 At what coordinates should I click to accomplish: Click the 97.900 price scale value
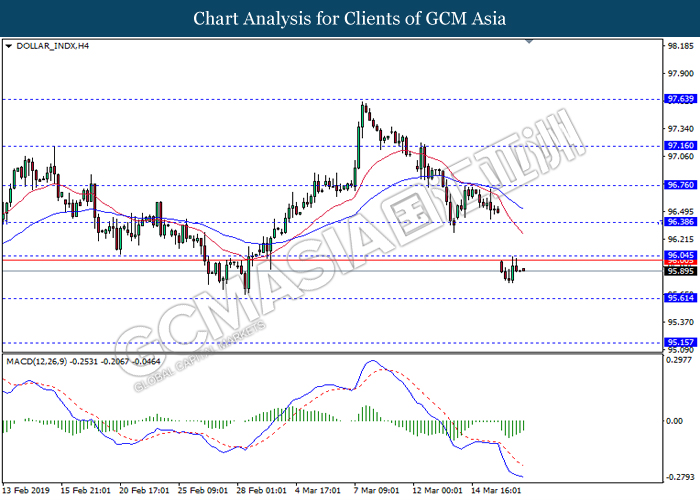[681, 74]
